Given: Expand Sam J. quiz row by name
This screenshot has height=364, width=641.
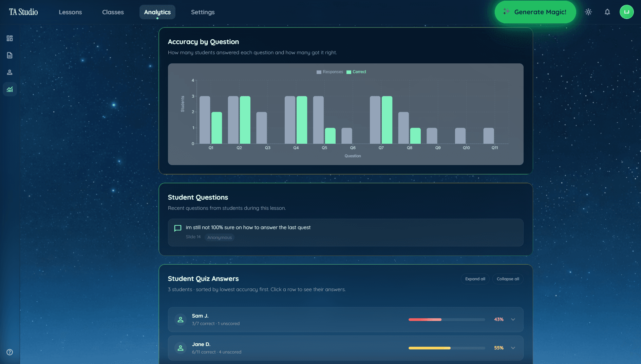Looking at the screenshot, I should click(x=200, y=316).
